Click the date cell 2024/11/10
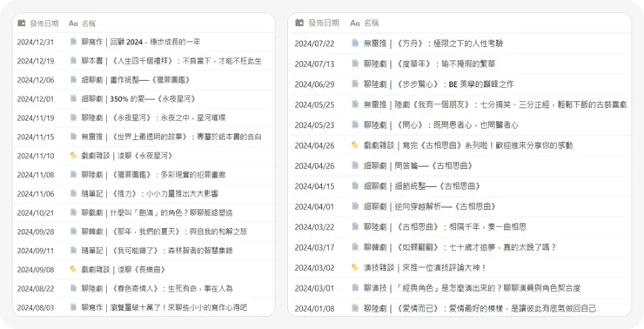This screenshot has height=329, width=644. (x=36, y=156)
